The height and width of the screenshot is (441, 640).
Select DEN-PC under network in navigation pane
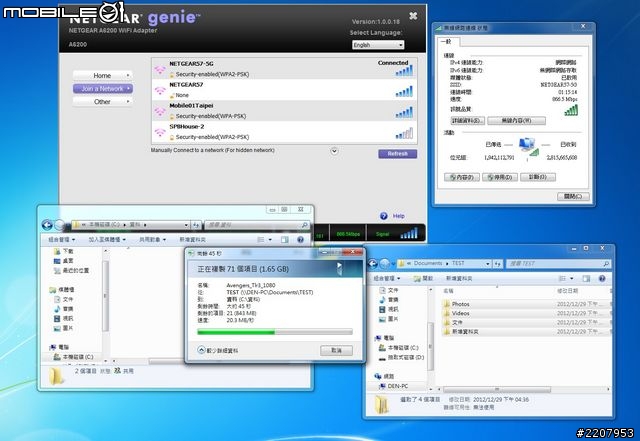[x=393, y=386]
